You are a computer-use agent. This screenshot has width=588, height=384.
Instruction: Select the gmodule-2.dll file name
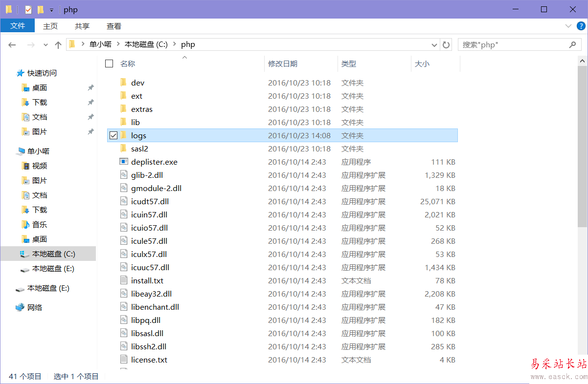tap(156, 188)
